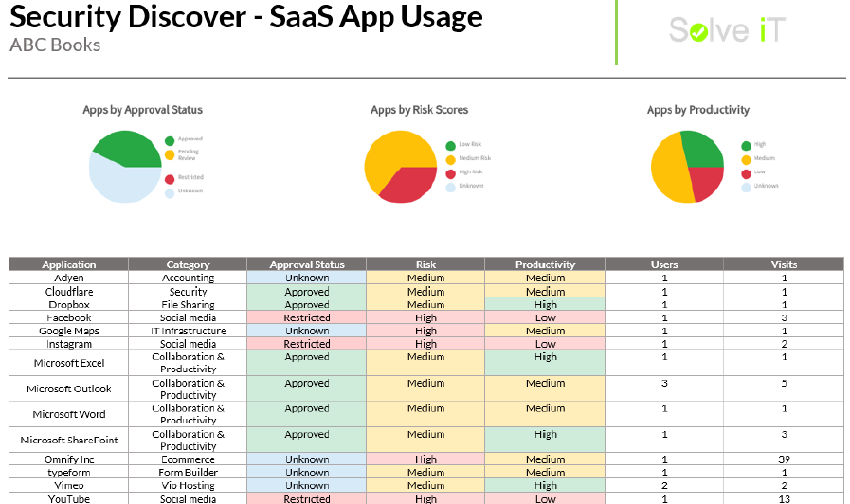Select the Apps by Approval Status chart title
The image size is (850, 504).
click(142, 110)
